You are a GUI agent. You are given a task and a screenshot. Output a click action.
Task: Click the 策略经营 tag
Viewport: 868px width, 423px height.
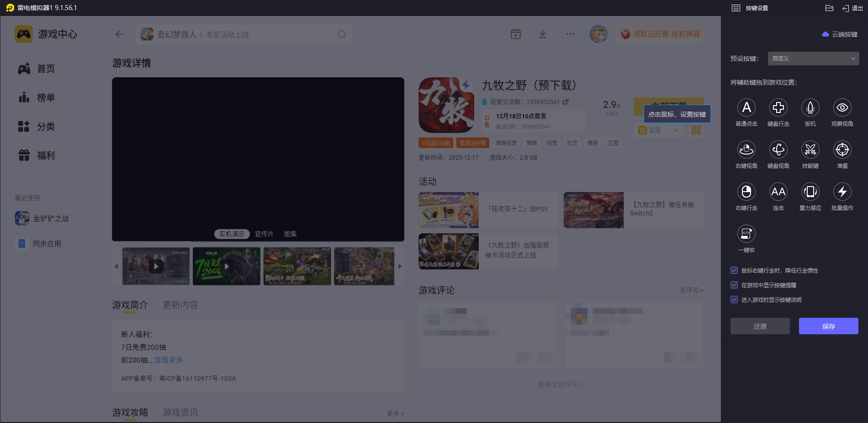point(506,143)
